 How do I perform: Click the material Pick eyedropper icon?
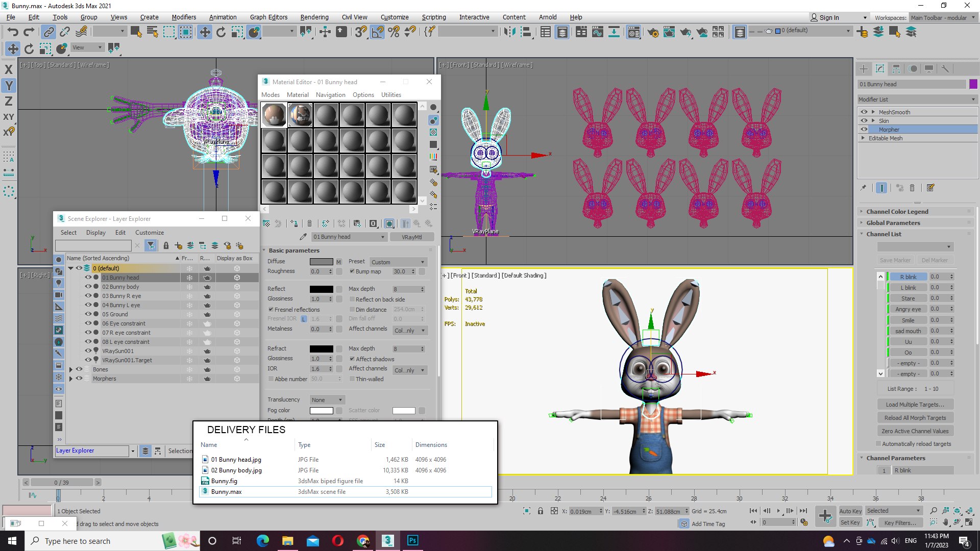(303, 237)
